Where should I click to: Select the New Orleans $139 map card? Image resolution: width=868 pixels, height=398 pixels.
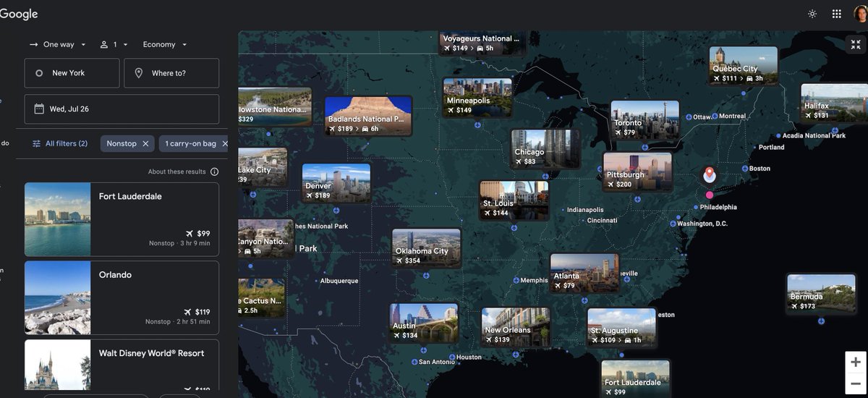[x=516, y=327]
